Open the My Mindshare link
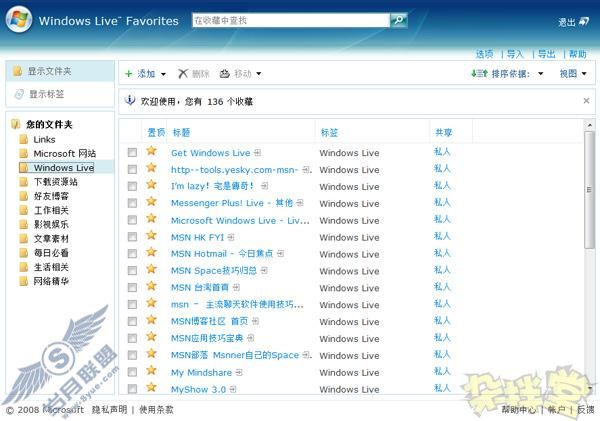 pyautogui.click(x=201, y=372)
